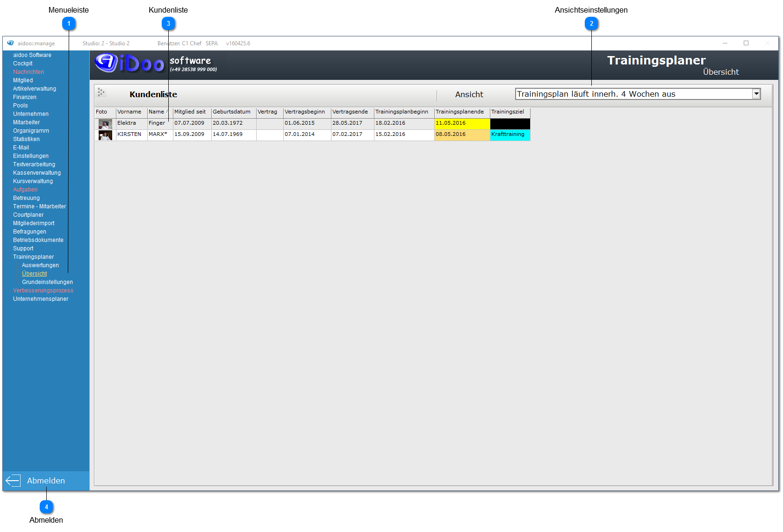
Task: Sort by the Vorname column header
Action: pyautogui.click(x=131, y=112)
